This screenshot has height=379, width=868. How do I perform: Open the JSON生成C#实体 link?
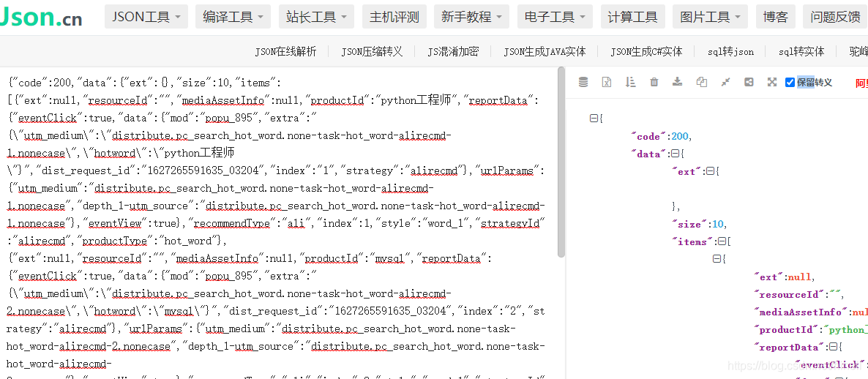coord(646,51)
